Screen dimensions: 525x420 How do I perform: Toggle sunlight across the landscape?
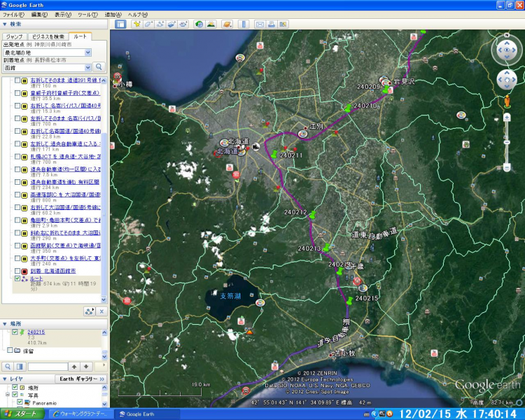pyautogui.click(x=211, y=24)
